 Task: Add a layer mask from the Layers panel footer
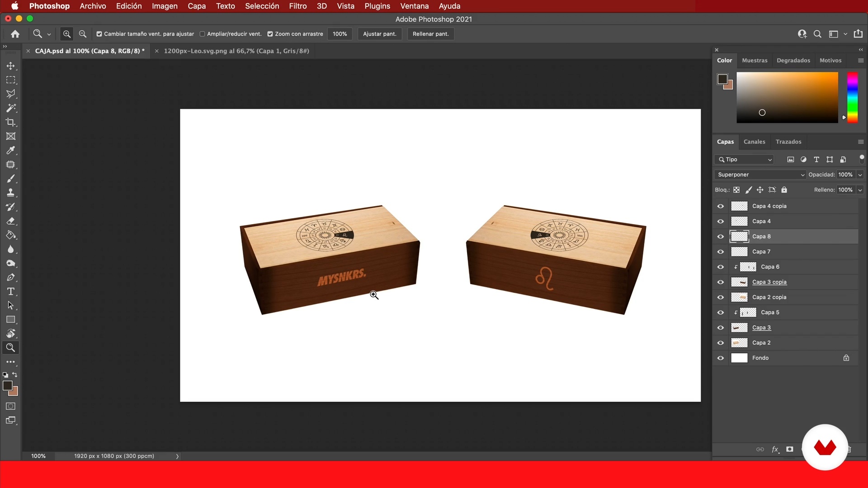coord(790,449)
